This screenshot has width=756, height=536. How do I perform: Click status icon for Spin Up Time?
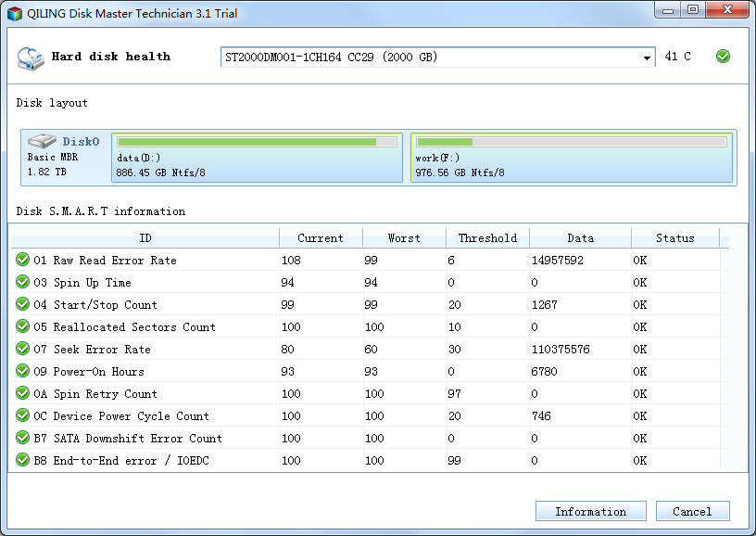[x=22, y=282]
